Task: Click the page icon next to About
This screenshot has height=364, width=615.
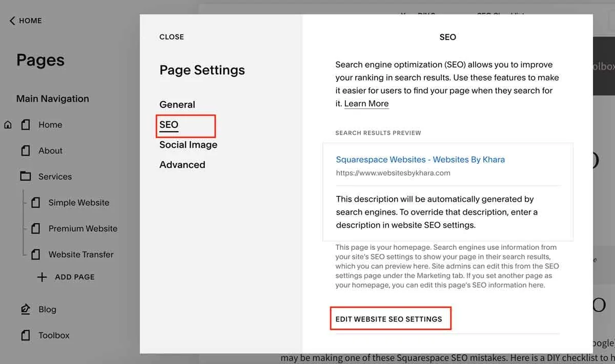Action: point(26,151)
